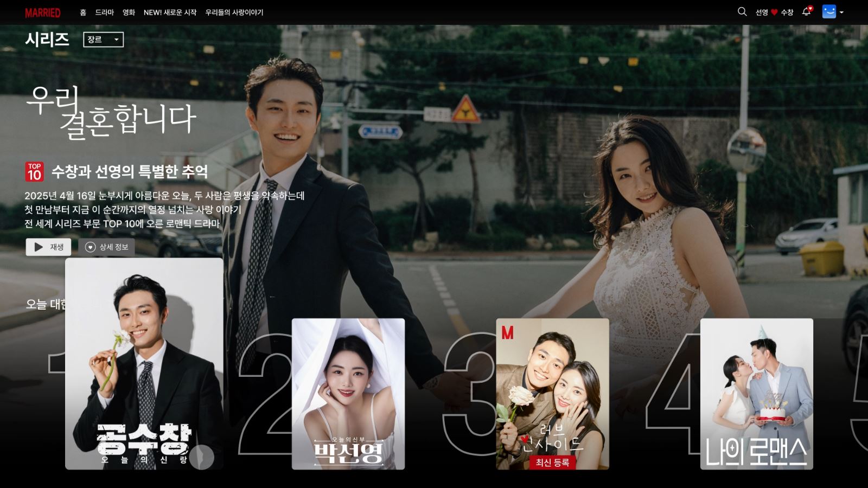The image size is (868, 488).
Task: Open the 장르 genre dropdown
Action: point(103,40)
